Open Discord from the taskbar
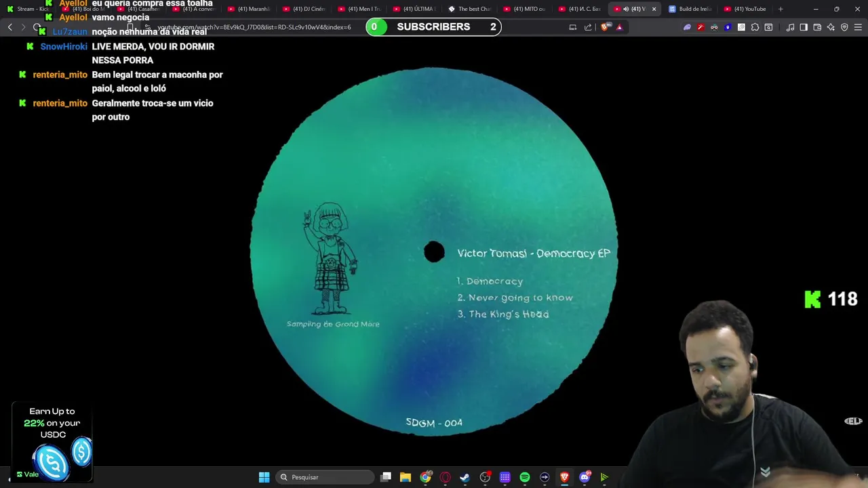The image size is (868, 488). pos(585,477)
